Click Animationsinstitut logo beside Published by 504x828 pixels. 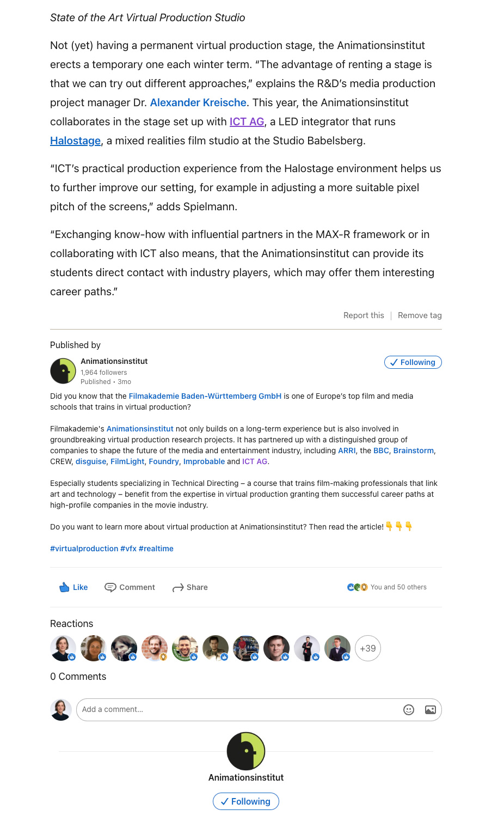point(63,371)
